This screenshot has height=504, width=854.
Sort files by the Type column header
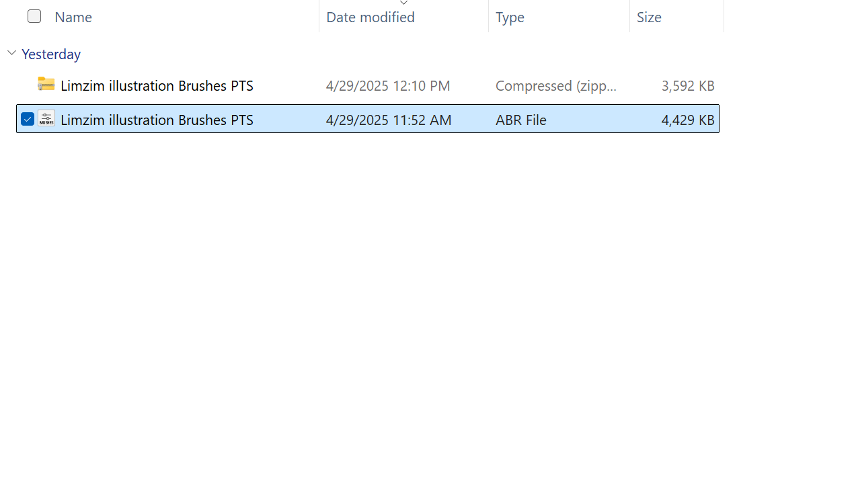pos(510,17)
